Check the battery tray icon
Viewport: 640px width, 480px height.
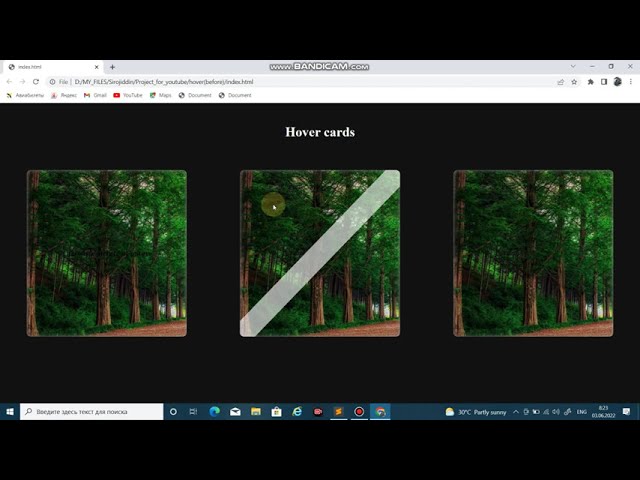[536, 412]
